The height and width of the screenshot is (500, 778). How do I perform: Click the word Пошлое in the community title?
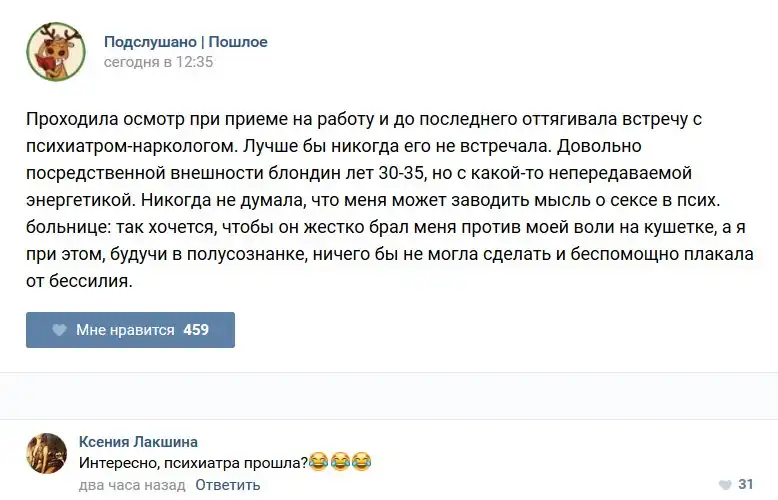coord(238,42)
